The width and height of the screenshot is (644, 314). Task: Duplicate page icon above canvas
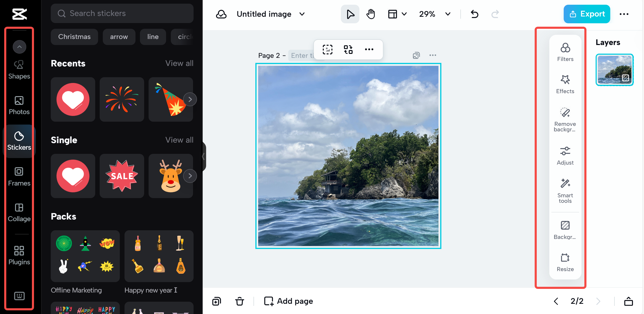416,55
